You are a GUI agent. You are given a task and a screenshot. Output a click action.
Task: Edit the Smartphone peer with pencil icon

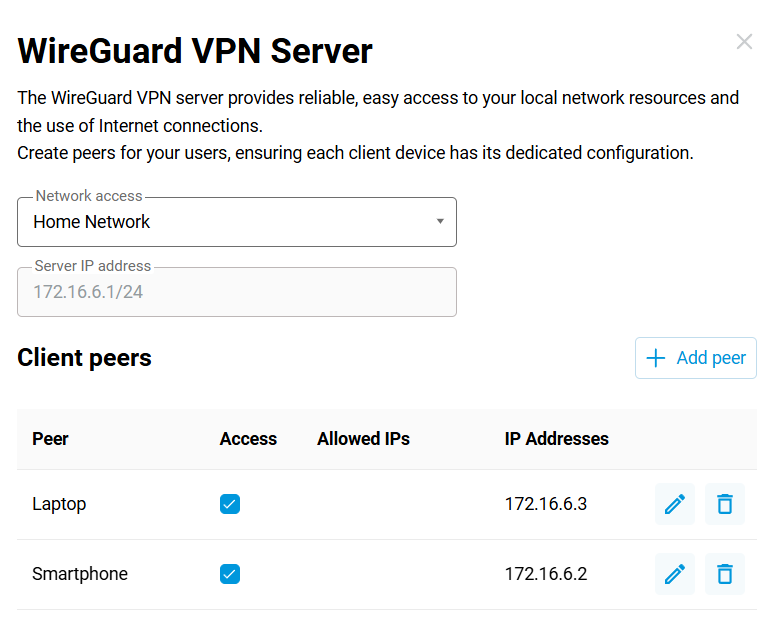675,574
